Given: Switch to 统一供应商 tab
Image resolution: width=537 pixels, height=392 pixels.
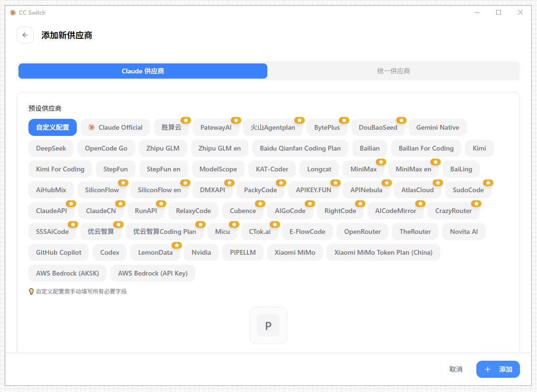Looking at the screenshot, I should click(x=393, y=71).
